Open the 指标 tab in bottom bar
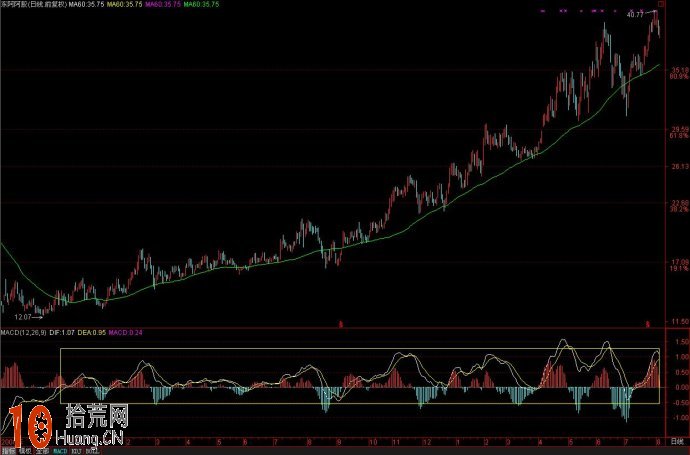690x455 pixels. 8,451
